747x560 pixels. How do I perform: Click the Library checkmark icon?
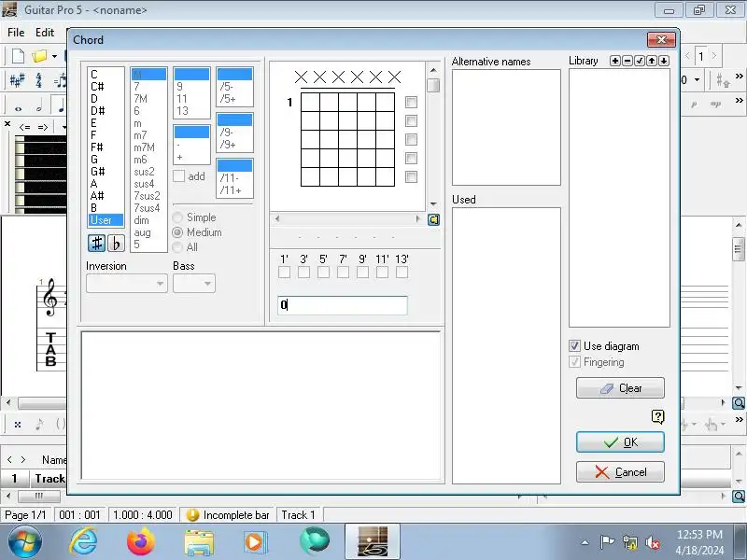pyautogui.click(x=640, y=61)
